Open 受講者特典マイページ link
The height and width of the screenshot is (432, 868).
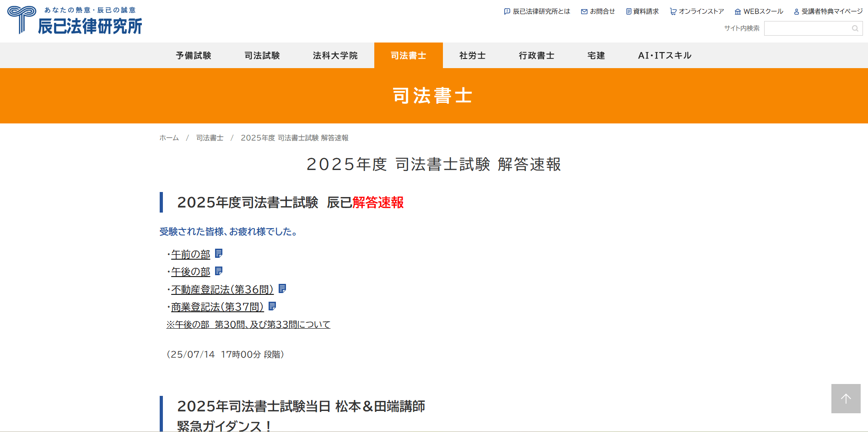coord(828,11)
